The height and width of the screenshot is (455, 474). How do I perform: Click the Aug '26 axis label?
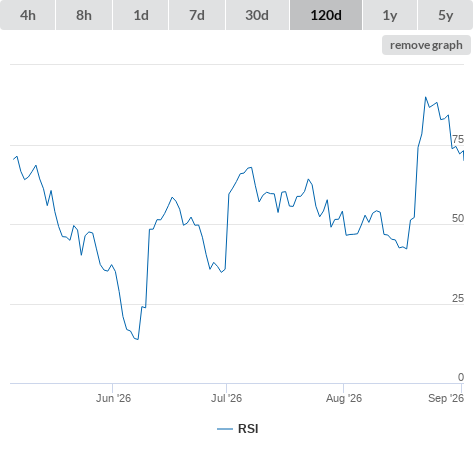(x=344, y=398)
